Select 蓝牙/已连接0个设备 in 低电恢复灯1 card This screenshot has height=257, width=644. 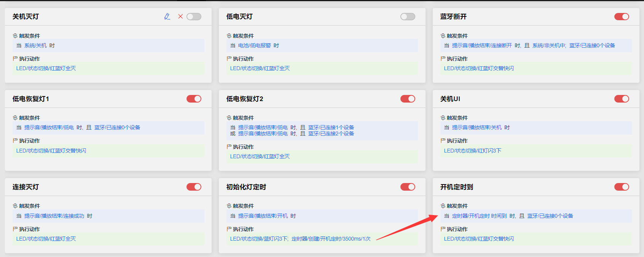point(117,127)
